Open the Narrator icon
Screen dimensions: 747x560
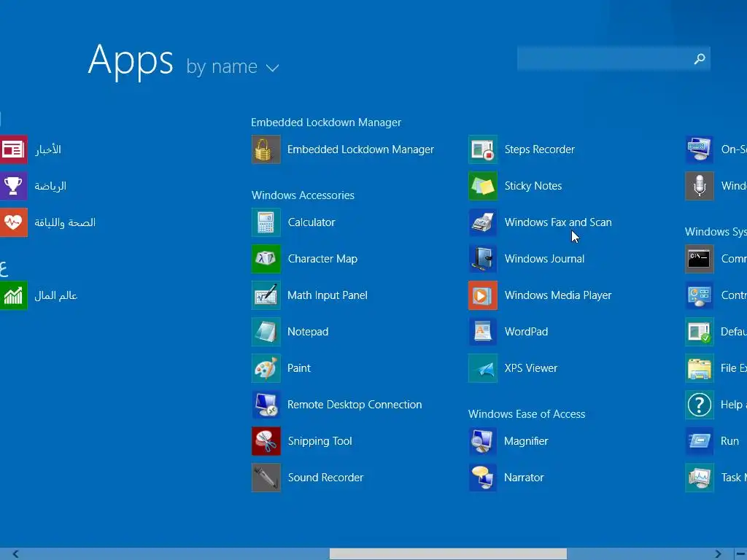pos(483,478)
